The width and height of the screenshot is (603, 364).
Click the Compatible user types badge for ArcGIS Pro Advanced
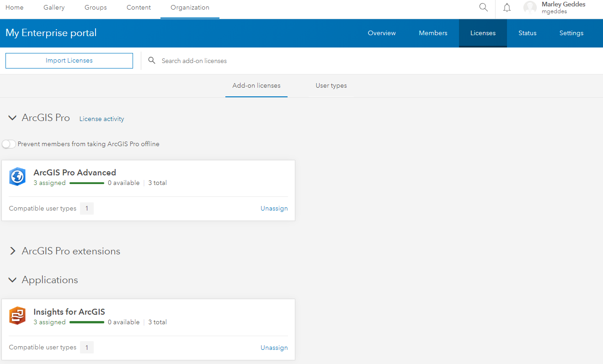pyautogui.click(x=86, y=208)
